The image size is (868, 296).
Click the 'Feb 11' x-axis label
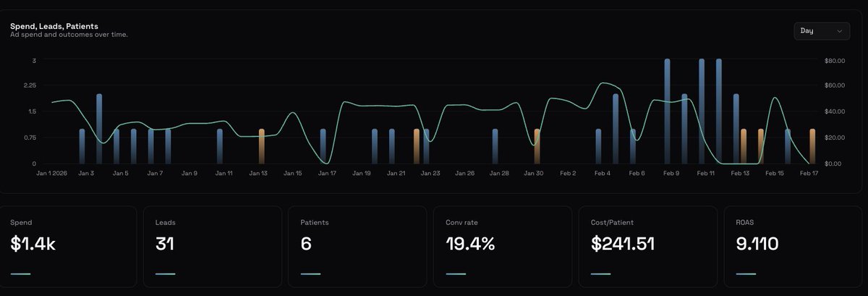pos(706,174)
